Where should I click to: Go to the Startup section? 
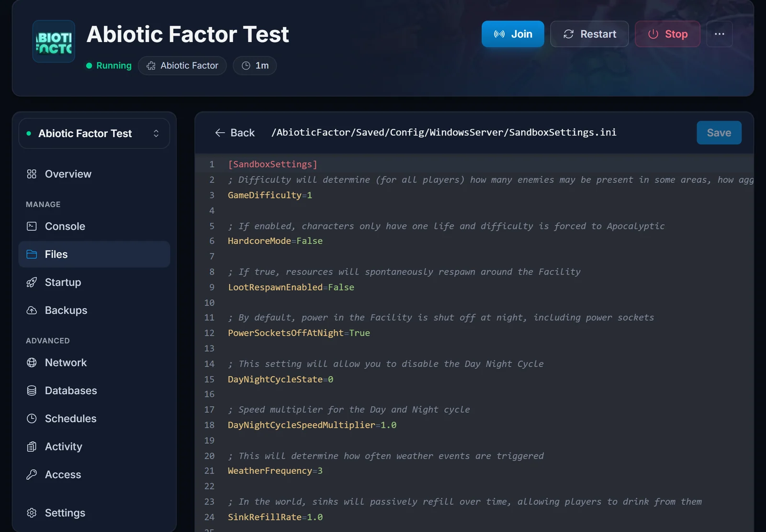click(94, 282)
